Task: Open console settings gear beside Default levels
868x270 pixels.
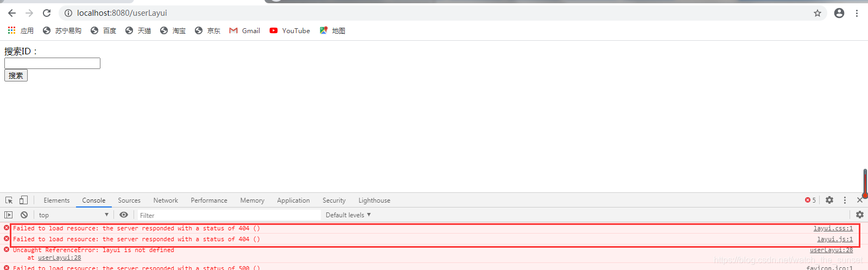Action: pyautogui.click(x=860, y=215)
